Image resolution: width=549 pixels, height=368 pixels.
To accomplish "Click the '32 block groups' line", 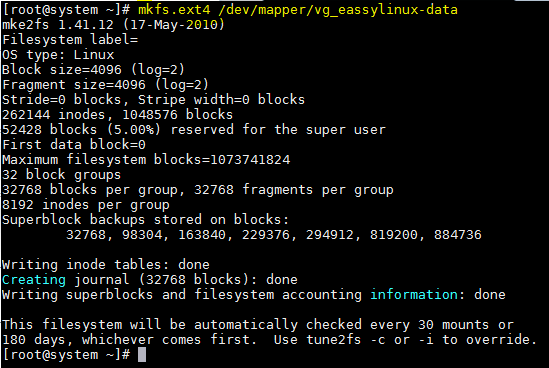I will tap(61, 174).
